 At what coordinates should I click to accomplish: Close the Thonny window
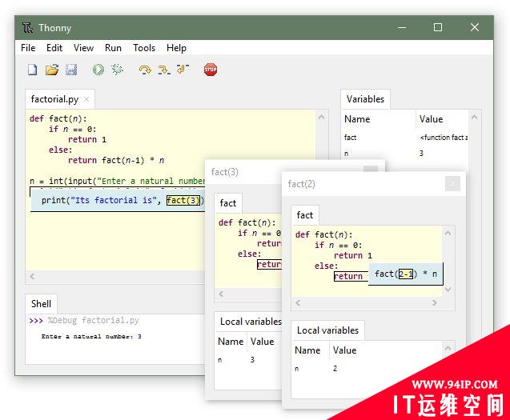coord(475,27)
